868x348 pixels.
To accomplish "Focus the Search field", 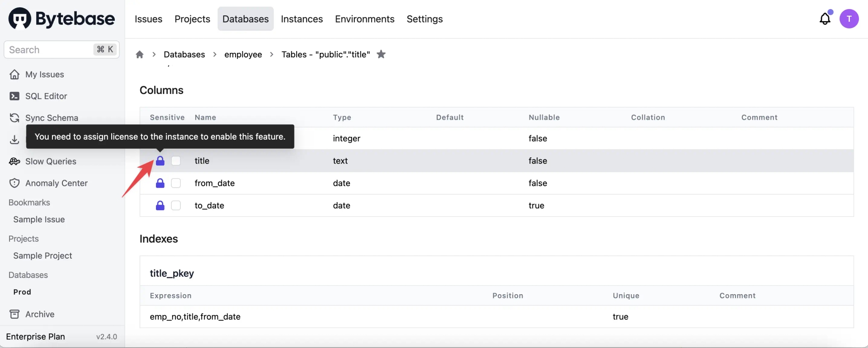I will point(61,50).
